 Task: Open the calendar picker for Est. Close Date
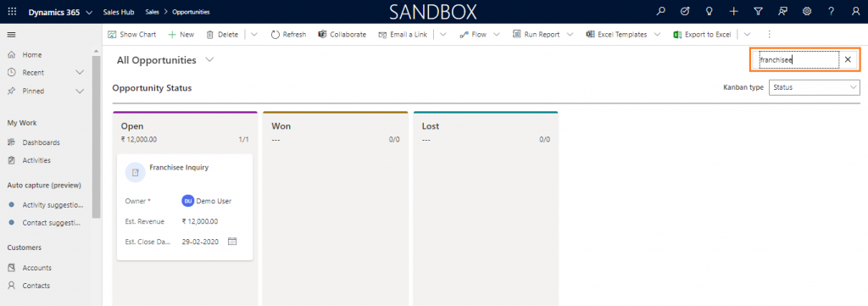[x=232, y=242]
